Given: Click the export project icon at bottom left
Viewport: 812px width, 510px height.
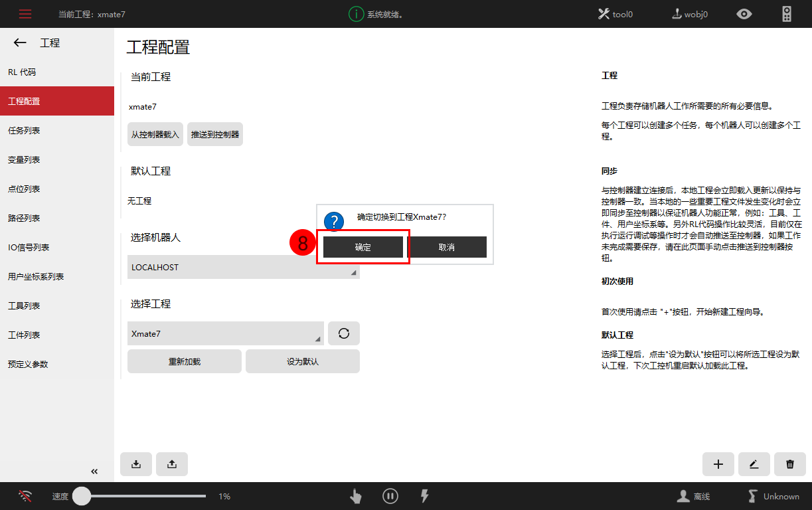Looking at the screenshot, I should (x=172, y=464).
